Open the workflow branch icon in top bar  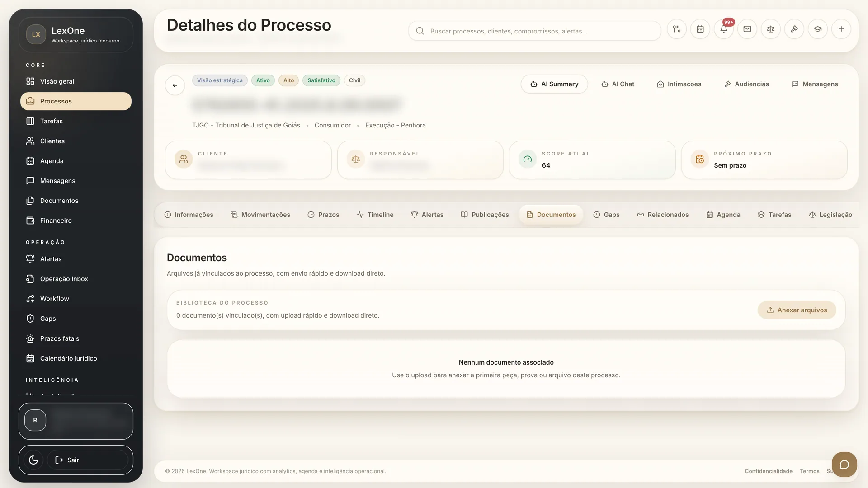click(x=677, y=29)
